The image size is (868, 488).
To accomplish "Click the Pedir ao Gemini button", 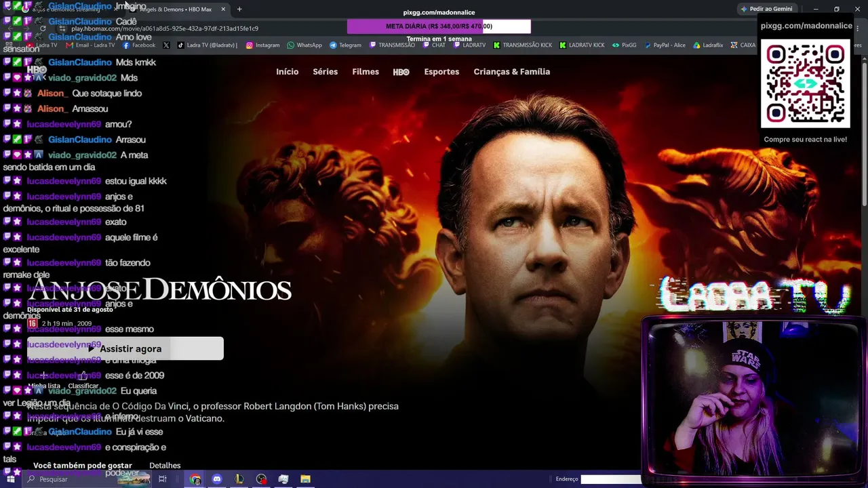I will [x=766, y=9].
